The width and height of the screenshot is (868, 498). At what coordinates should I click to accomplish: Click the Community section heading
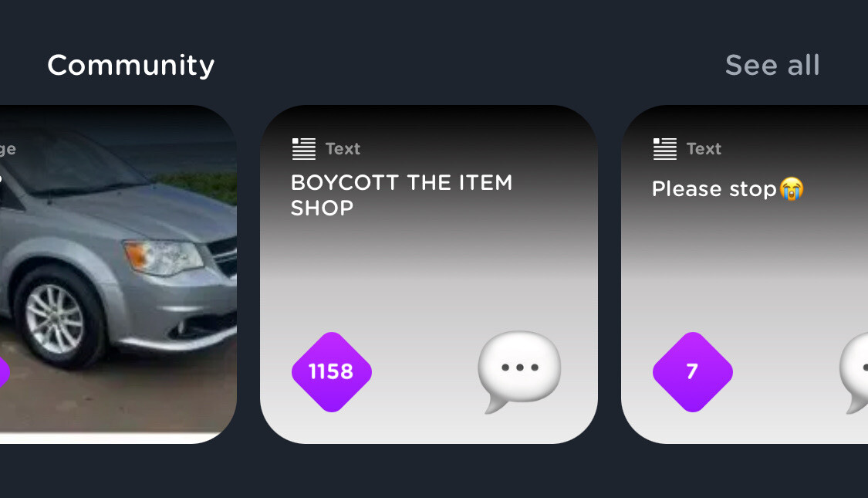click(130, 66)
